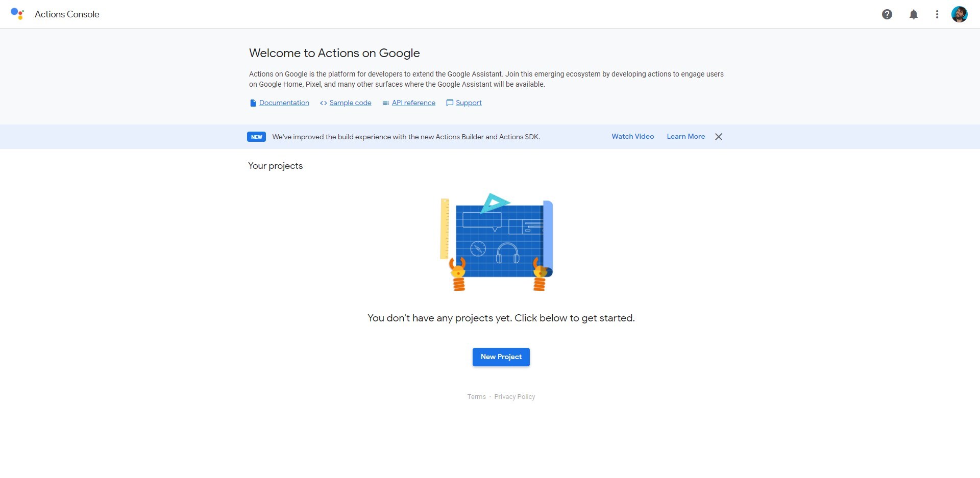Create a New Project

[501, 357]
